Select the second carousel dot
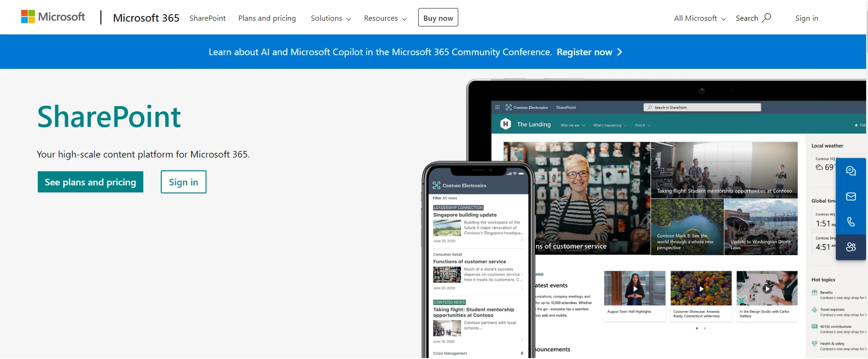This screenshot has height=359, width=868. click(x=705, y=328)
